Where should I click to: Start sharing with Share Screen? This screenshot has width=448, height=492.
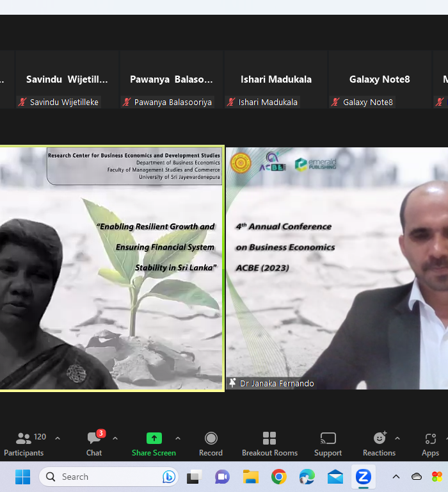click(154, 443)
